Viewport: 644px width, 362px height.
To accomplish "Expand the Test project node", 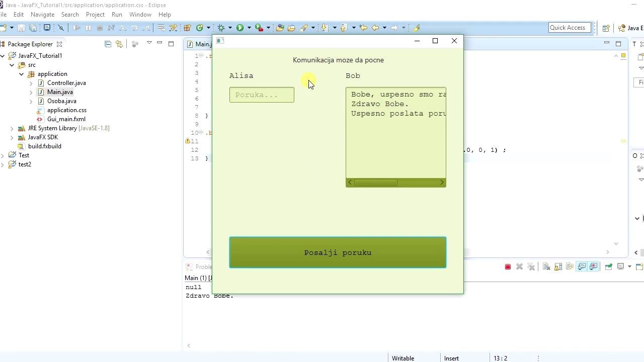I will (3, 155).
